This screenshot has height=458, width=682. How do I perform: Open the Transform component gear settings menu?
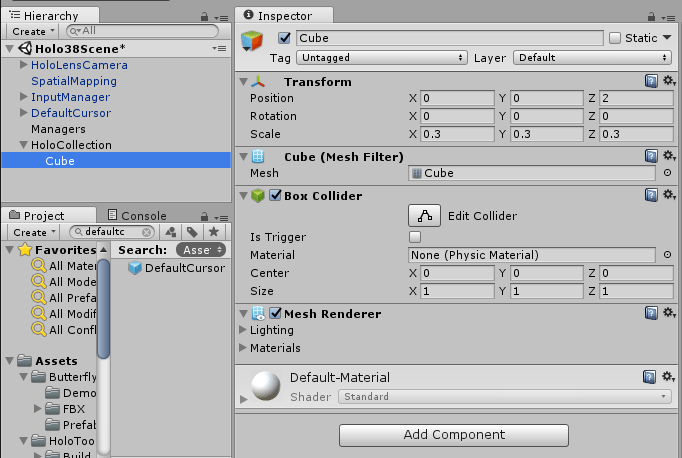pos(668,81)
